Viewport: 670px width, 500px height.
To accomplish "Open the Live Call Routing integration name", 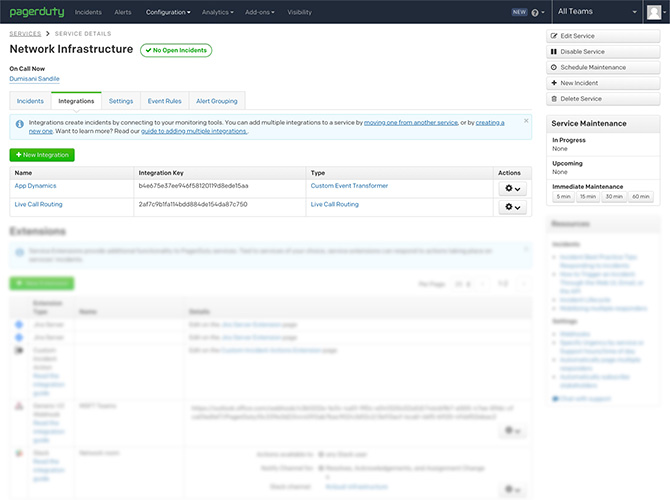I will pyautogui.click(x=38, y=204).
